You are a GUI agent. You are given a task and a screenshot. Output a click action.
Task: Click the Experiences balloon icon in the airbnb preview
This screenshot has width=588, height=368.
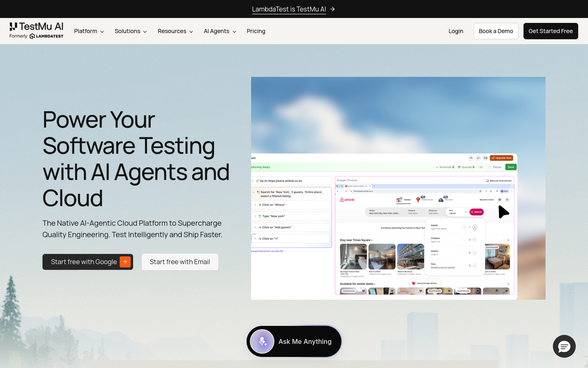point(418,200)
